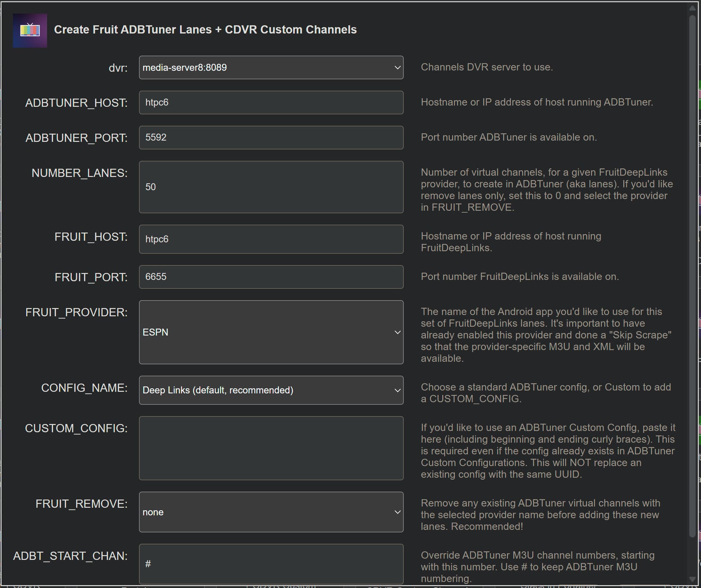Click the dialog title heading text
Screen dimensions: 701x588
point(205,30)
